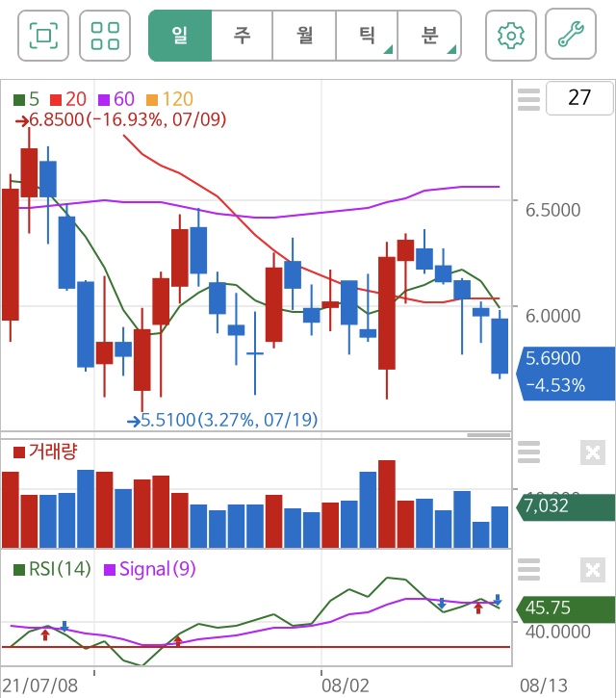Click the 6.0000 price axis label
616x698 pixels.
552,316
